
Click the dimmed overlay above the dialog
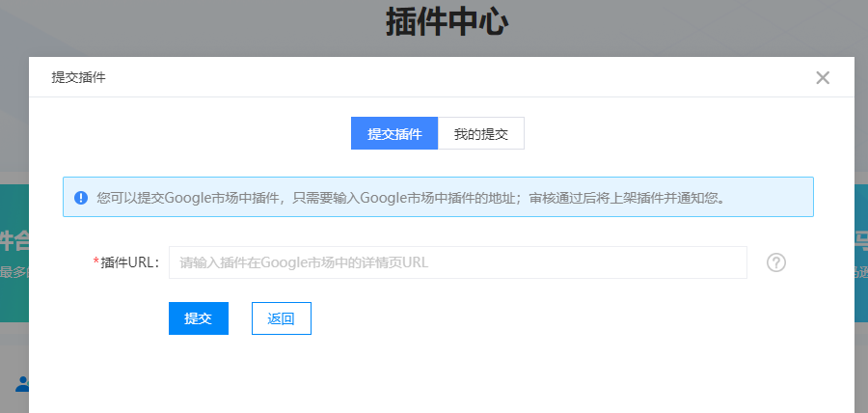click(x=193, y=29)
